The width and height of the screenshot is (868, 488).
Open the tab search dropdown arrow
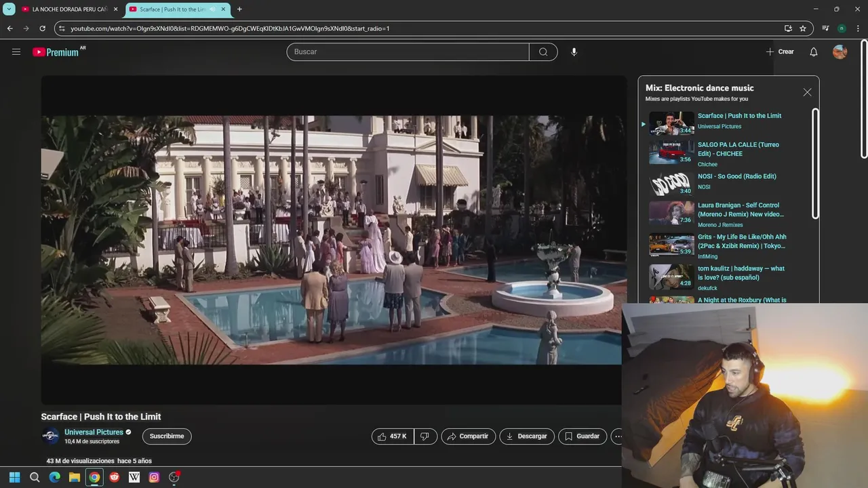click(x=9, y=9)
